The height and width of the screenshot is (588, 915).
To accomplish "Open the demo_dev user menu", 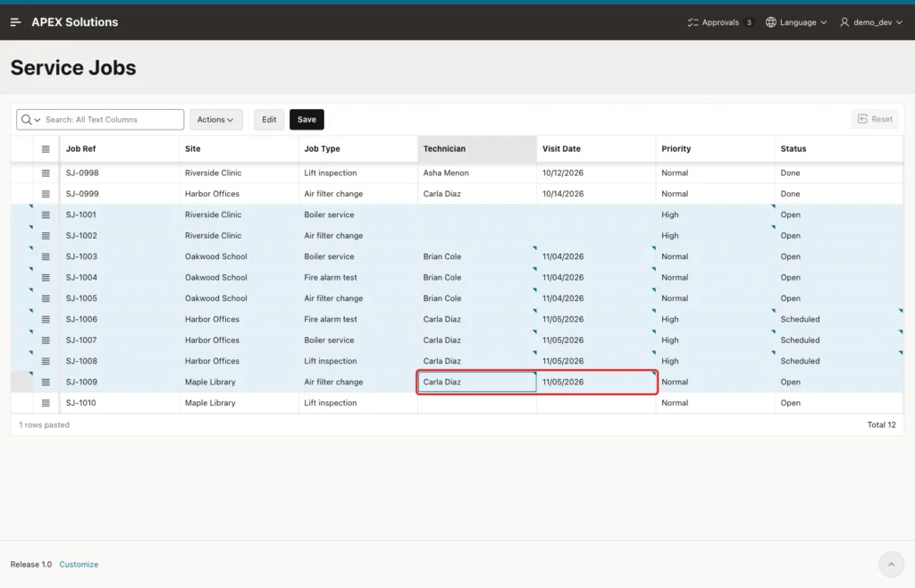I will pos(871,22).
